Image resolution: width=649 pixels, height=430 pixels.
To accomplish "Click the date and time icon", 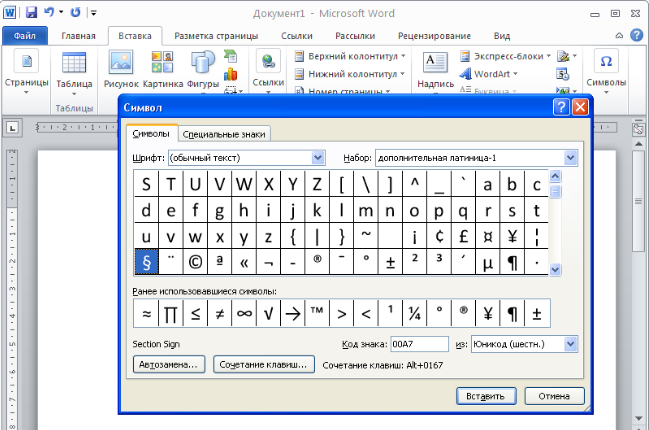I will (562, 74).
